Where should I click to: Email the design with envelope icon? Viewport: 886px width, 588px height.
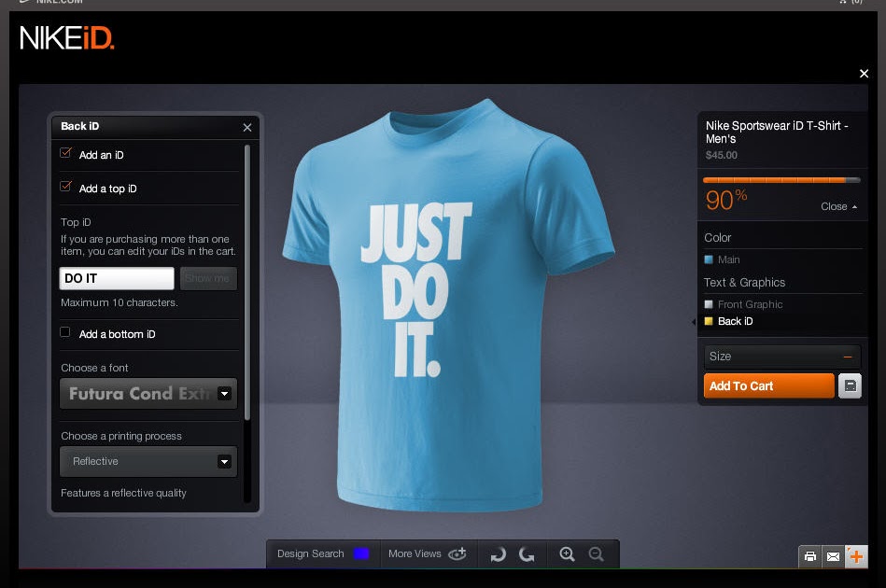833,556
